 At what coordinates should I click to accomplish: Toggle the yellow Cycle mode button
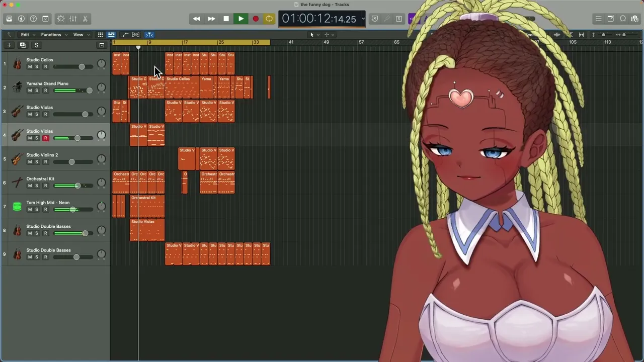pyautogui.click(x=269, y=19)
